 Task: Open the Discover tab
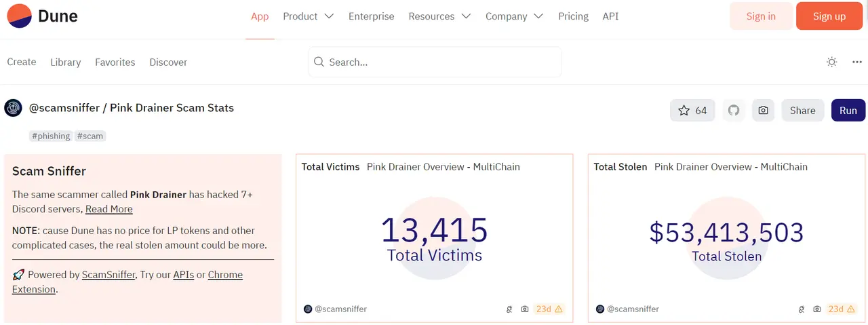(168, 62)
